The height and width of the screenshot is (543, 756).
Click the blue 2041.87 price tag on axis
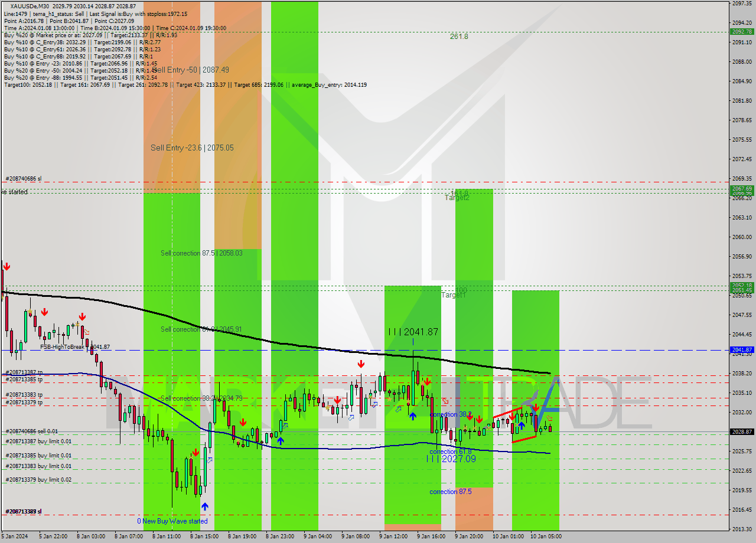coord(742,350)
